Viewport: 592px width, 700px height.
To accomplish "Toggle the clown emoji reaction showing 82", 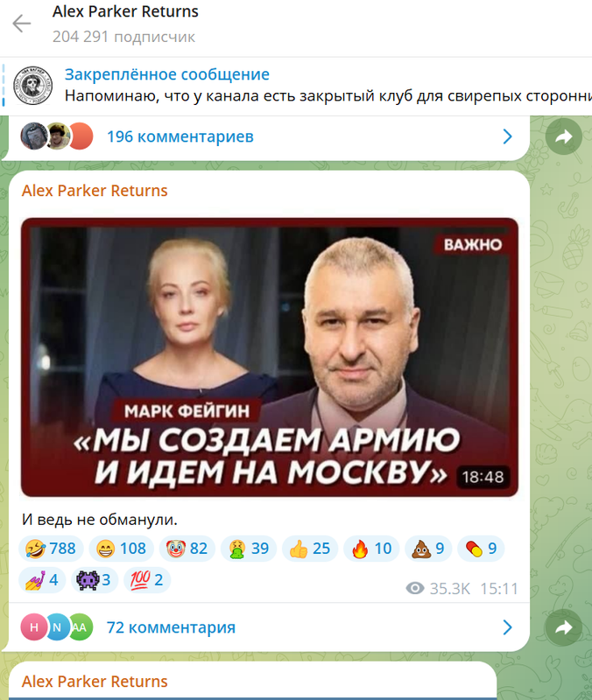I will 187,549.
